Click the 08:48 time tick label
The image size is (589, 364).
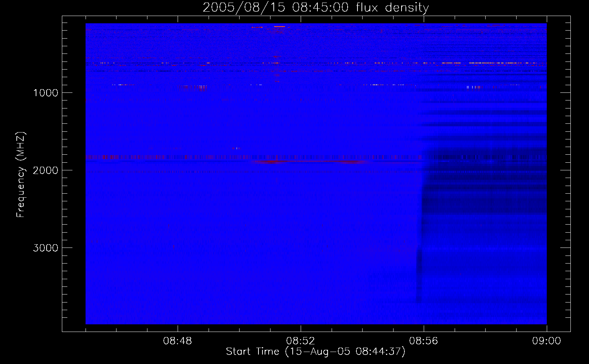click(178, 341)
